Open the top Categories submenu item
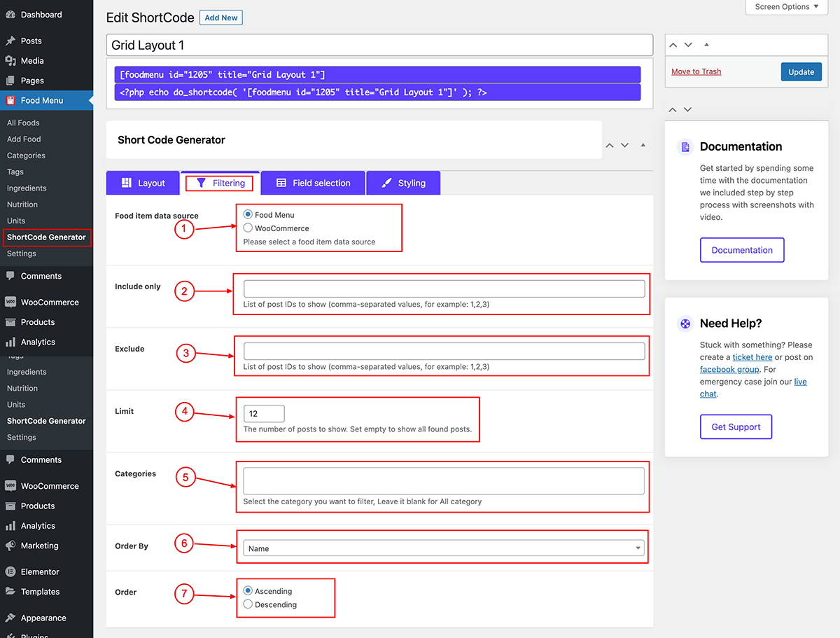This screenshot has width=840, height=638. coord(26,155)
